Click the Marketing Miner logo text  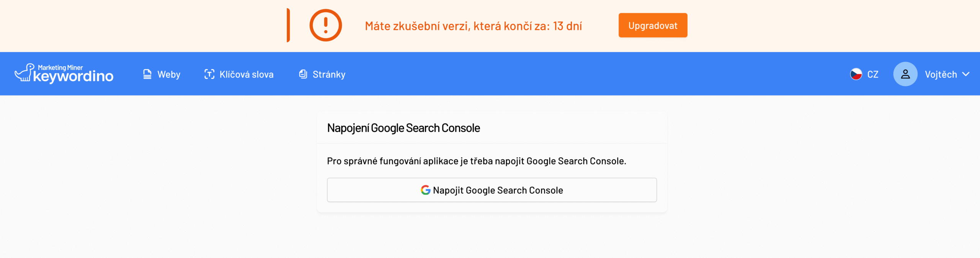(60, 67)
